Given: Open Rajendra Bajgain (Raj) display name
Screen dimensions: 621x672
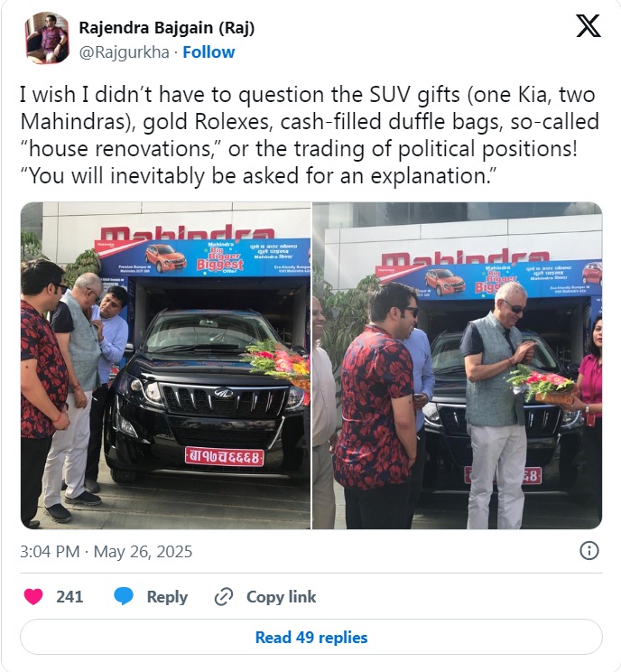Looking at the screenshot, I should tap(167, 28).
